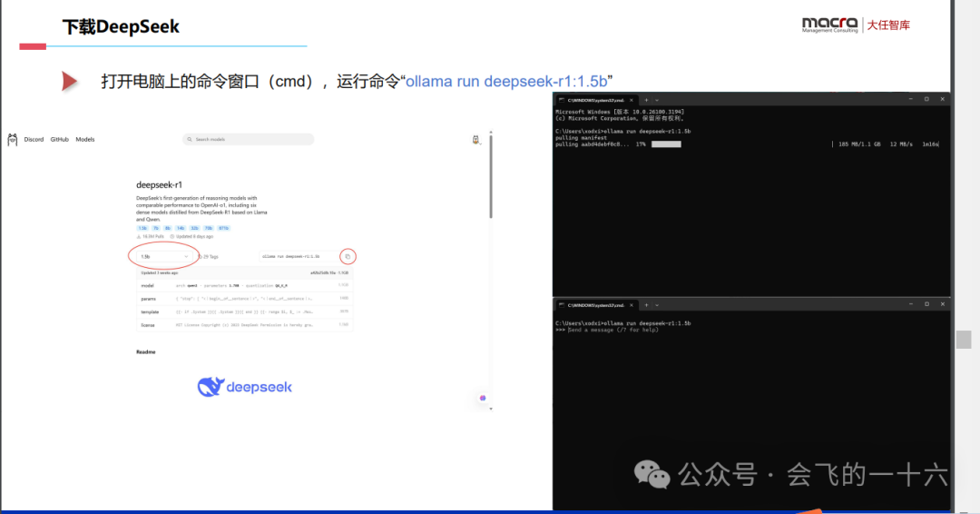Select the 1.5b size tag badge
This screenshot has height=514, width=980.
pos(142,228)
